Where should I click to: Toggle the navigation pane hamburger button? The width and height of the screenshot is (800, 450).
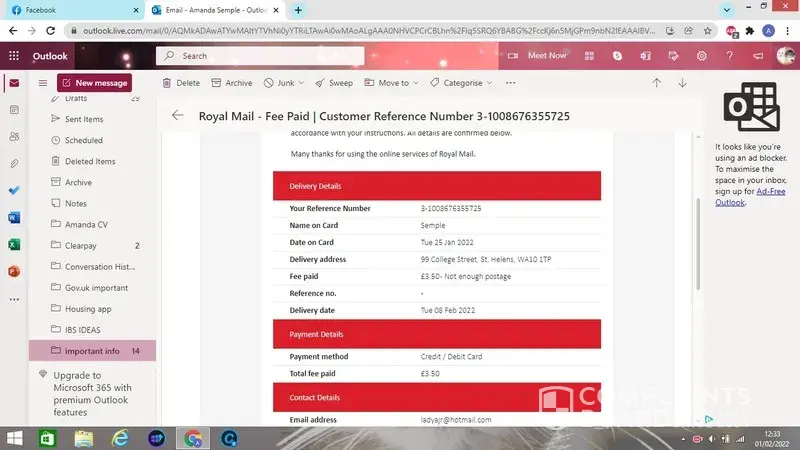click(x=43, y=83)
